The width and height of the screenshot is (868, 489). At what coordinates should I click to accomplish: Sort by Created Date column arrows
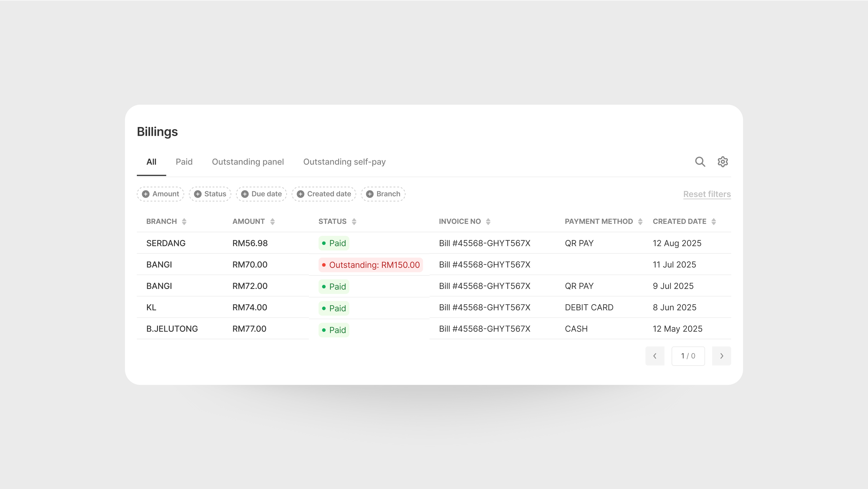coord(713,221)
